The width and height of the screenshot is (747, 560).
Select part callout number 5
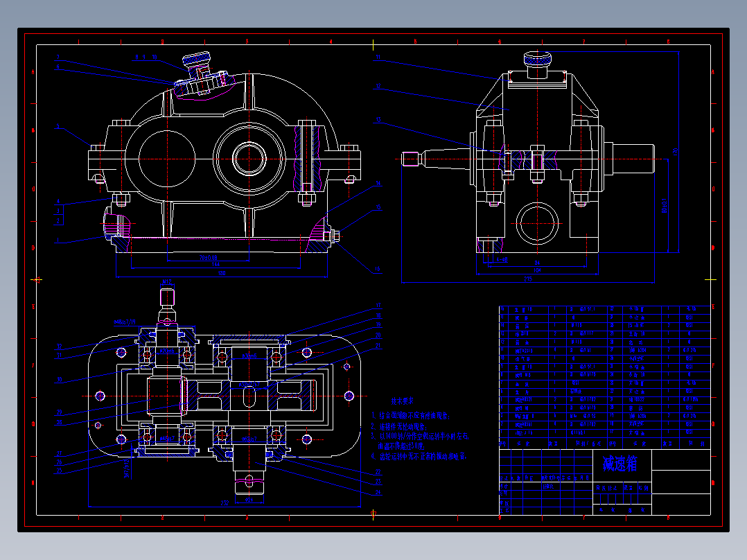coord(58,127)
